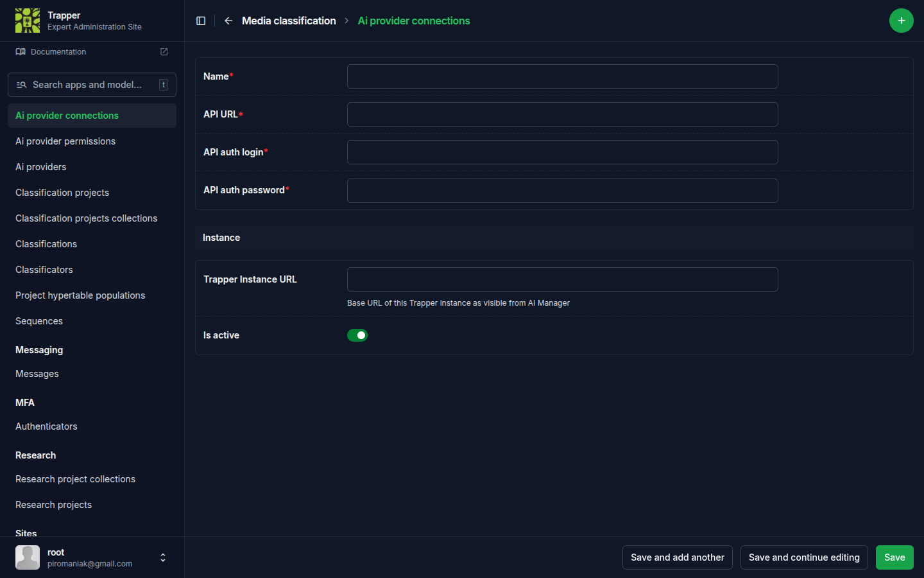Open Media classification breadcrumb
The image size is (924, 578).
[x=289, y=21]
